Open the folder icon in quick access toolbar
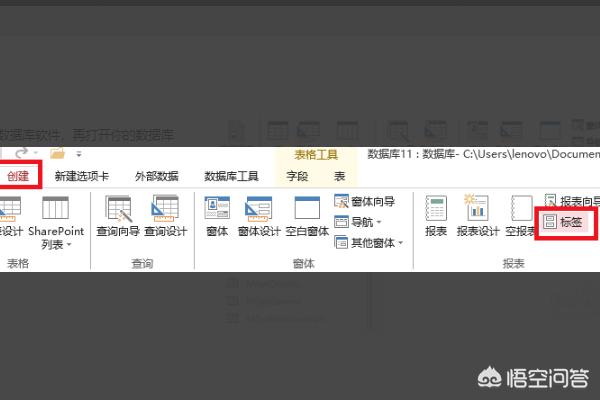600x400 pixels. pyautogui.click(x=58, y=153)
